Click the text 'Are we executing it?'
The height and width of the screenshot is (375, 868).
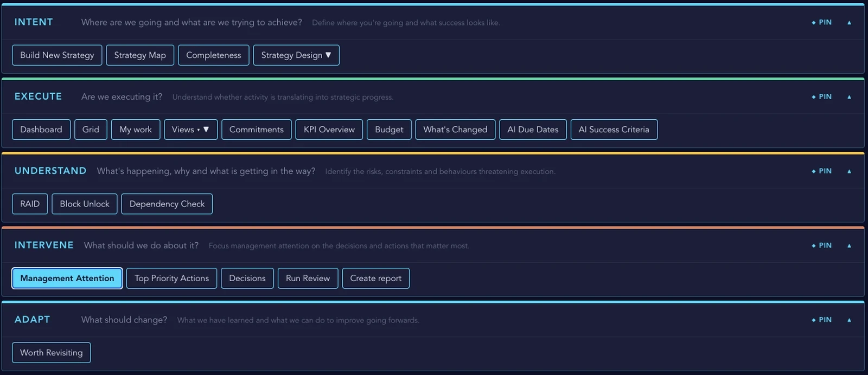122,96
